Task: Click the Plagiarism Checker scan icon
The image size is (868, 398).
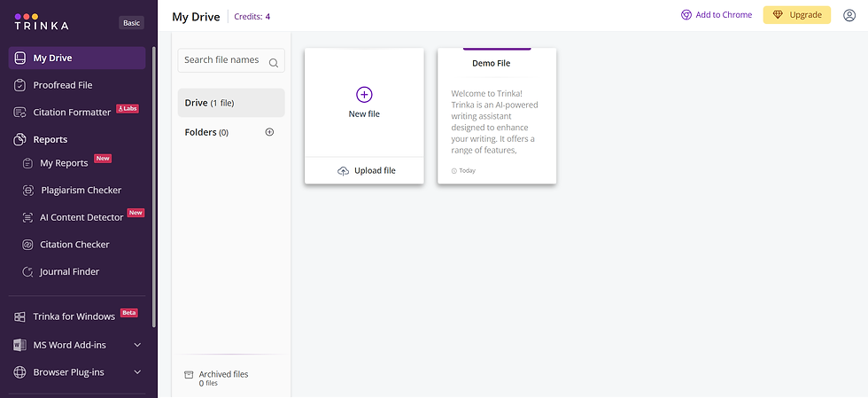Action: click(27, 190)
